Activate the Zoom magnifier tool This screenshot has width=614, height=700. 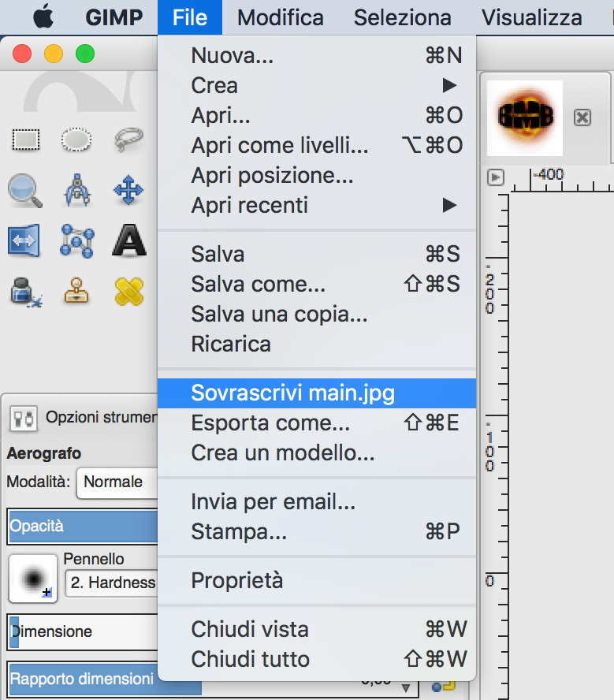(x=24, y=190)
